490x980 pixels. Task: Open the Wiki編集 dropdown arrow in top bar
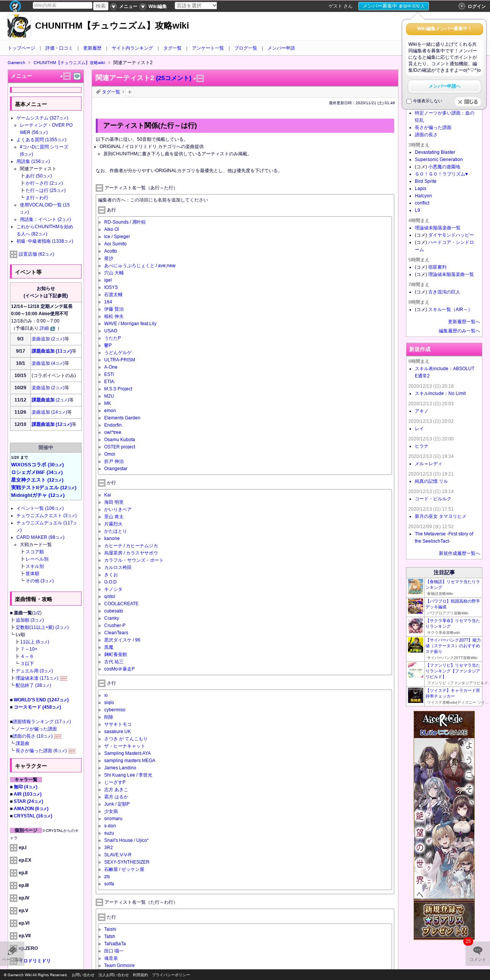tap(143, 6)
